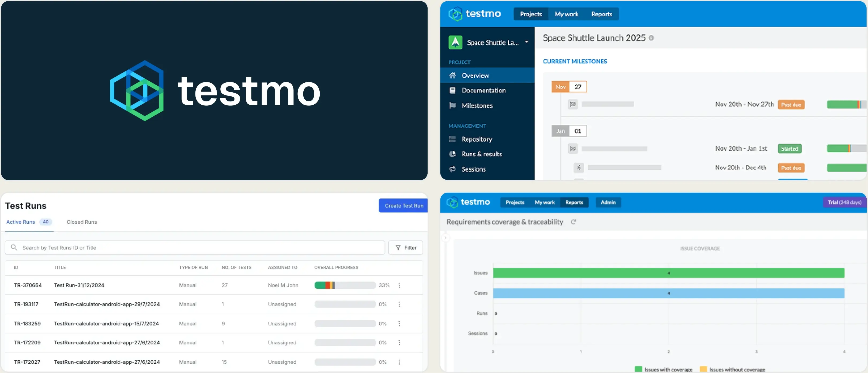Click milestone flag icon for Nov 20th - Nov 27th
The height and width of the screenshot is (373, 868).
(x=573, y=104)
